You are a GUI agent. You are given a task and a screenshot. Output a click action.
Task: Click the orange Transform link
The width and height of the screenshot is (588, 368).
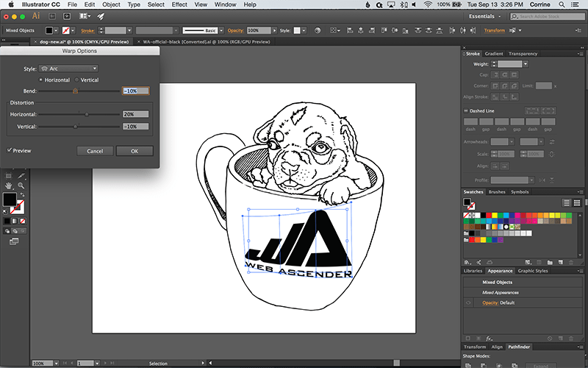(494, 30)
